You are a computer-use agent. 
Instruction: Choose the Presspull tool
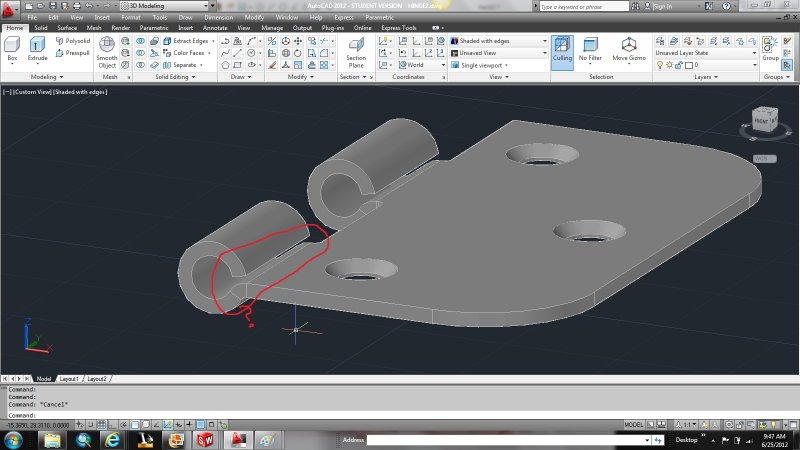pyautogui.click(x=72, y=52)
